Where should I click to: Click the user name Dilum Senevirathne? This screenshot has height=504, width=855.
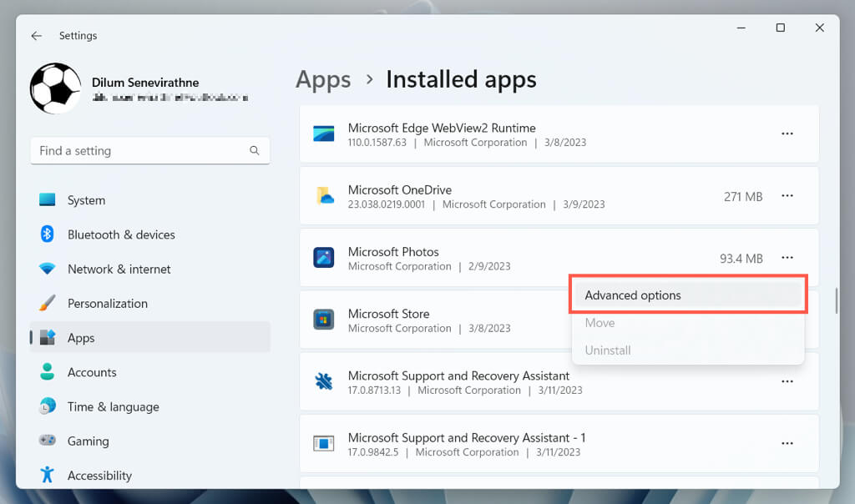[145, 83]
